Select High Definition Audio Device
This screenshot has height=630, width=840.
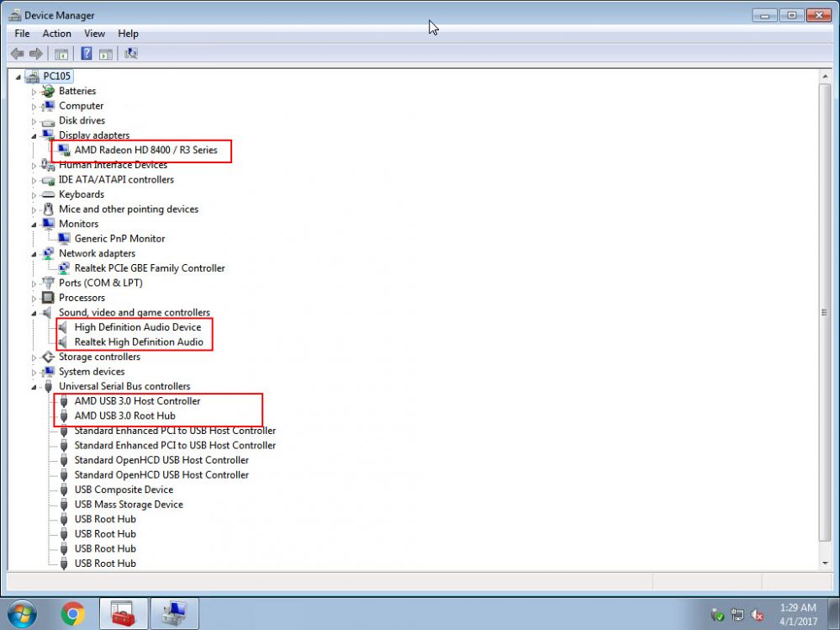(x=138, y=327)
